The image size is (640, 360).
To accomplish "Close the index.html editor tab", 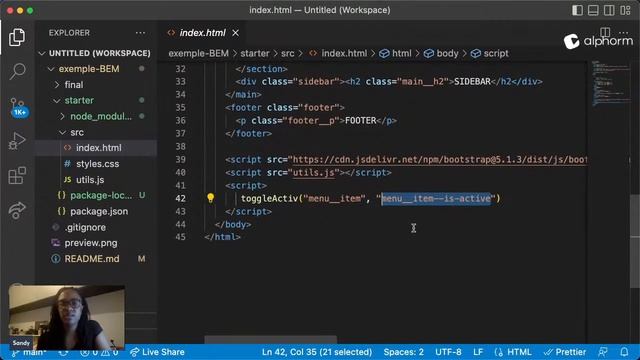I will (x=236, y=33).
